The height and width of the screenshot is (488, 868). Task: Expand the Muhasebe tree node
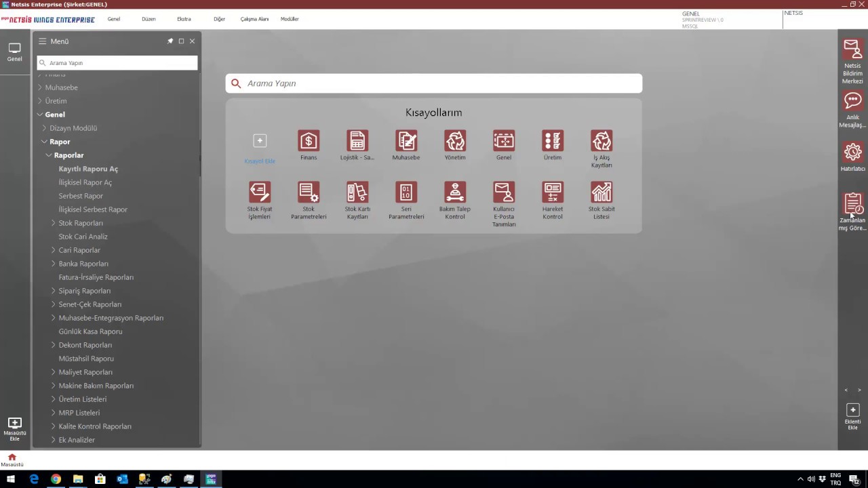pyautogui.click(x=40, y=87)
